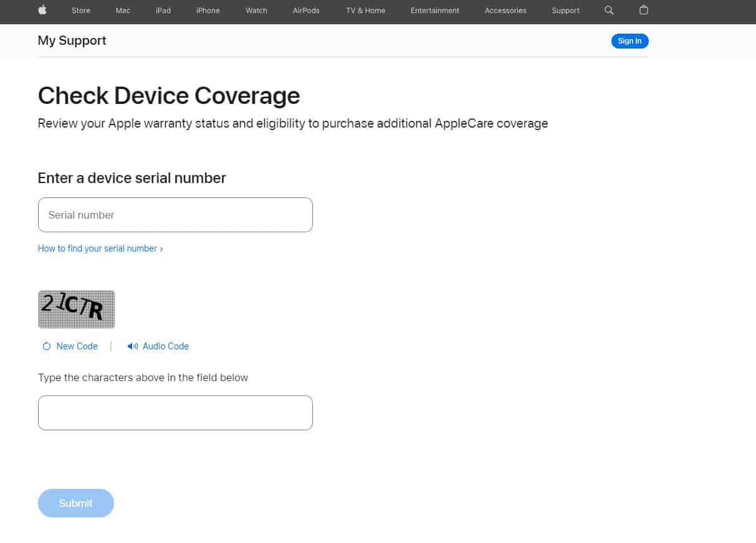This screenshot has width=756, height=543.
Task: Open the shopping bag icon
Action: (644, 11)
